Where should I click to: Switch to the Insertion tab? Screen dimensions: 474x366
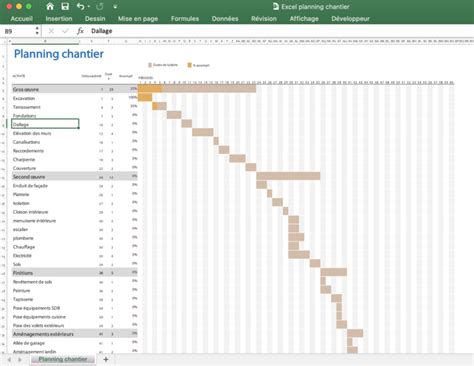[x=59, y=19]
